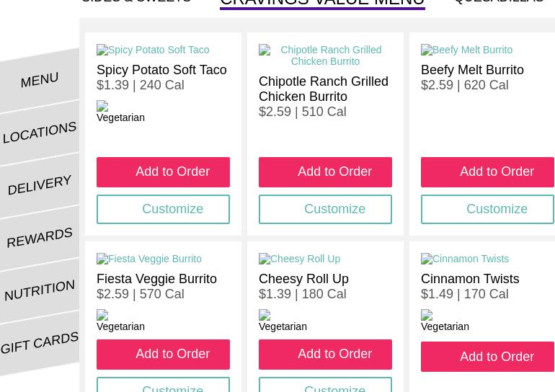
Task: Select the Cravings Value Menu tab
Action: 322,3
